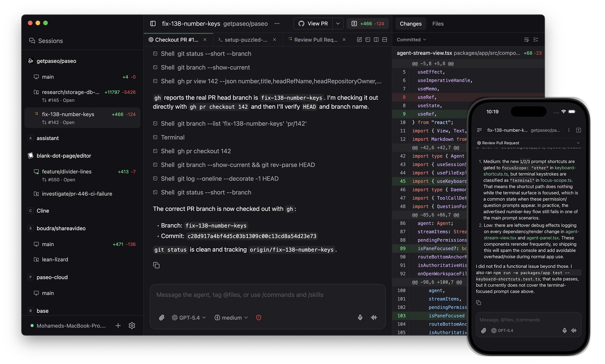Toggle line wrap icon in Changes panel

pos(526,40)
